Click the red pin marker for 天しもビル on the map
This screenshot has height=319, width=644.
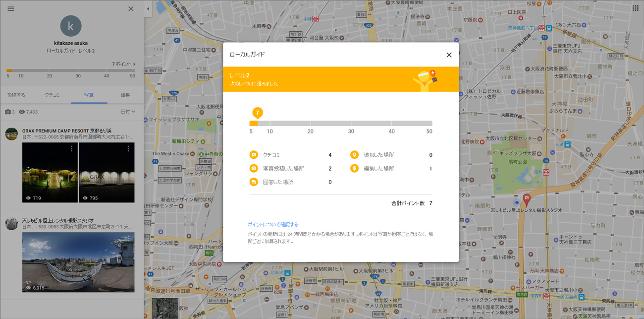coord(527,199)
